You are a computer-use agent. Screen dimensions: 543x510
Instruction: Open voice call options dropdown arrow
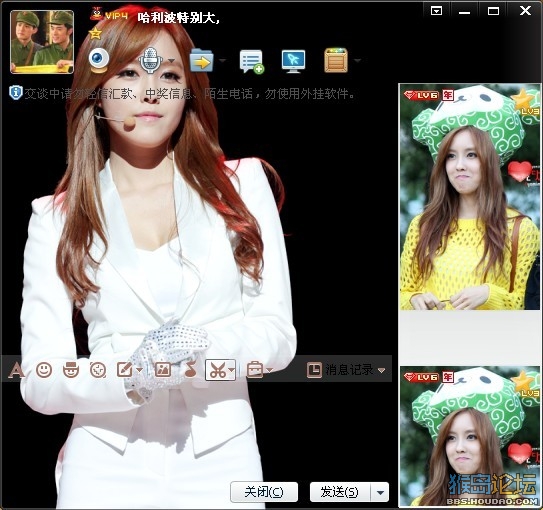point(171,61)
